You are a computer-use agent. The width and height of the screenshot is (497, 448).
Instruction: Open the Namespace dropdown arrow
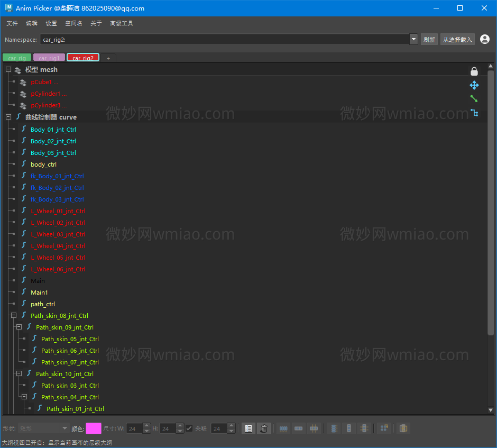tap(413, 39)
